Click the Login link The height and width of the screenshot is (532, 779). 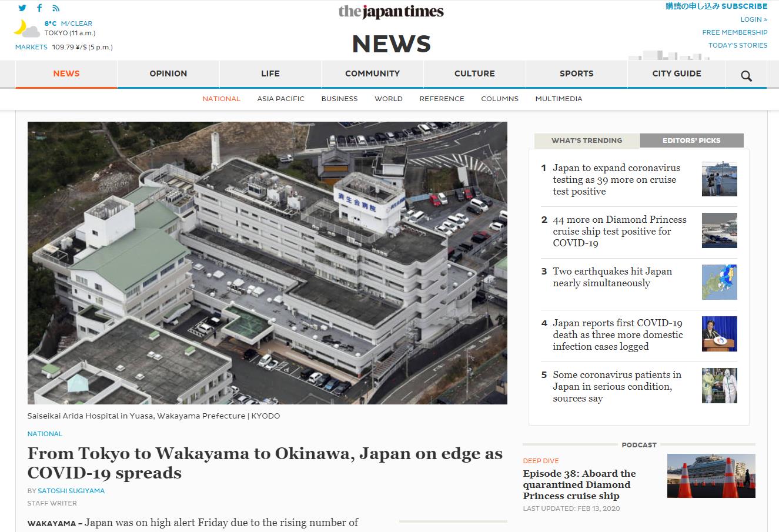[x=753, y=19]
